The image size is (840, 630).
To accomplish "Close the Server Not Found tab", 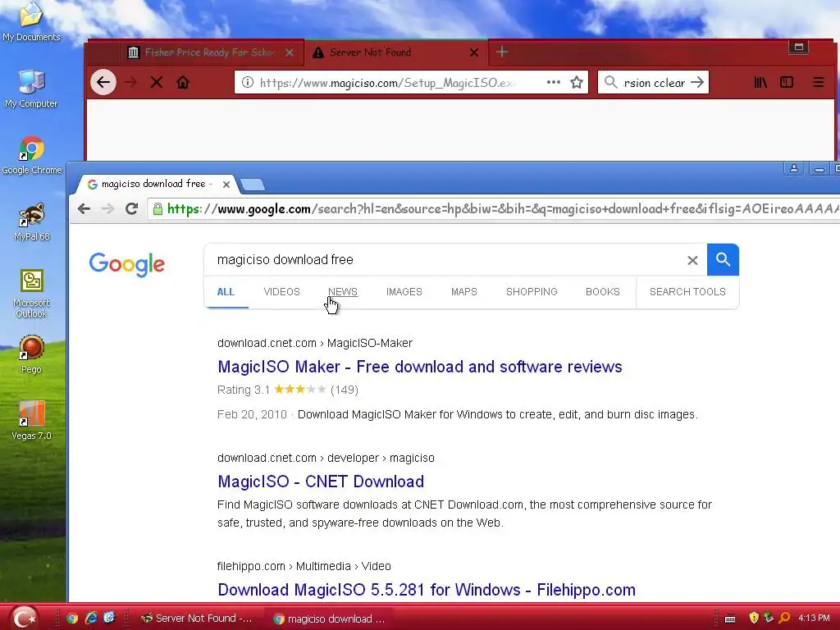I will coord(474,52).
